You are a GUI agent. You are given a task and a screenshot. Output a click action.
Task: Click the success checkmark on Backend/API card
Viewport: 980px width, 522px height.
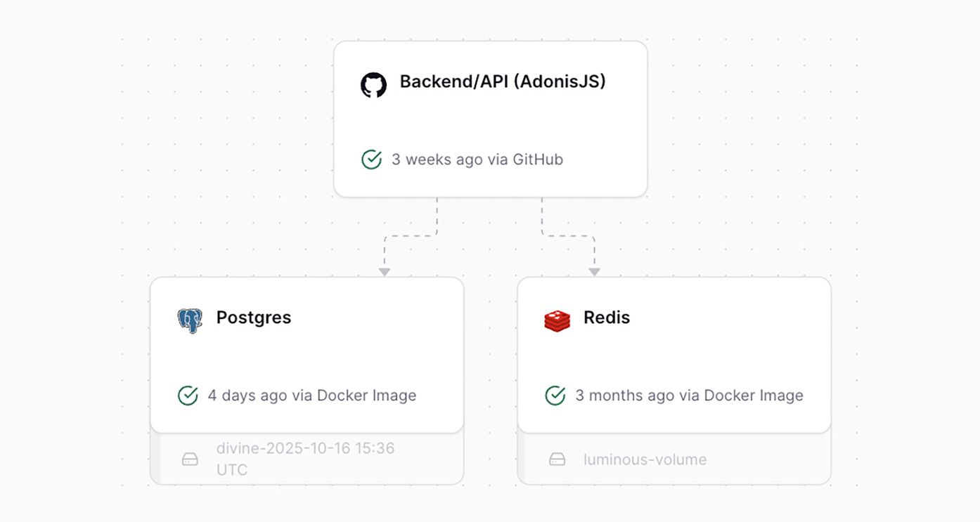pos(371,159)
